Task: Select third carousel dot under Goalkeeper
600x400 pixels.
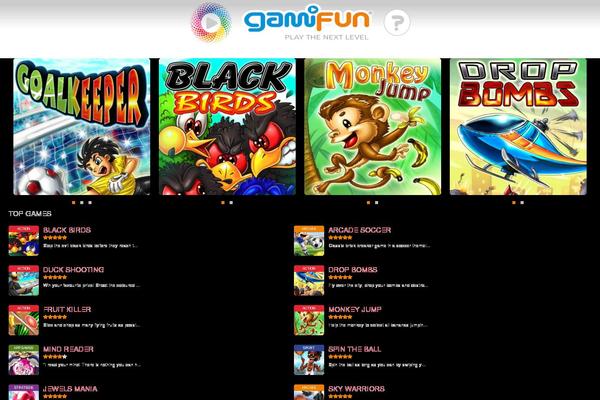Action: coord(90,202)
